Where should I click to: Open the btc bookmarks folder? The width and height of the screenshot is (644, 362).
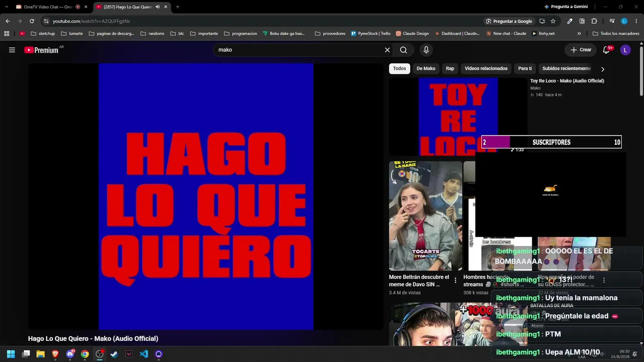click(177, 34)
